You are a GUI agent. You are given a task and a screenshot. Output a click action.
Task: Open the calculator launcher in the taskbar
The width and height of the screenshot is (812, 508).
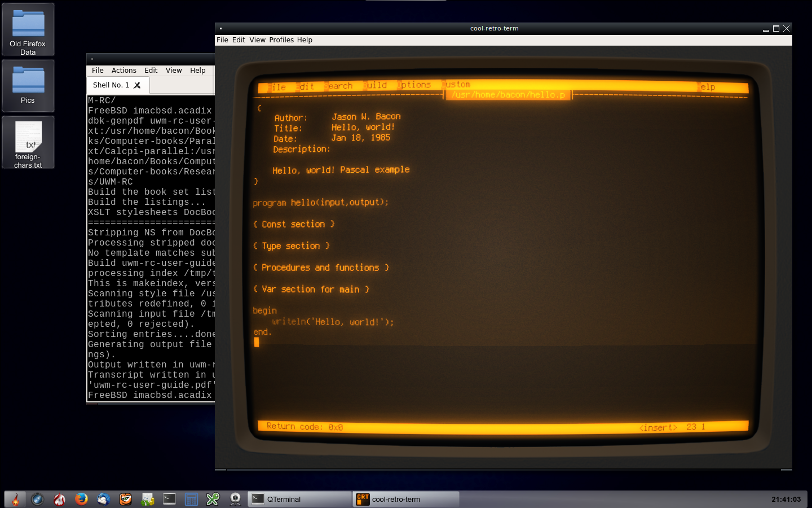coord(191,499)
